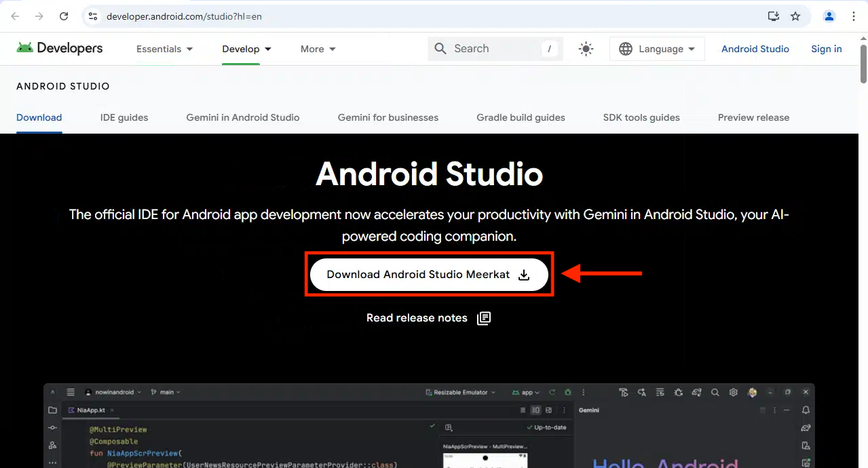Click the Android Studio IDE preview image

(x=429, y=426)
